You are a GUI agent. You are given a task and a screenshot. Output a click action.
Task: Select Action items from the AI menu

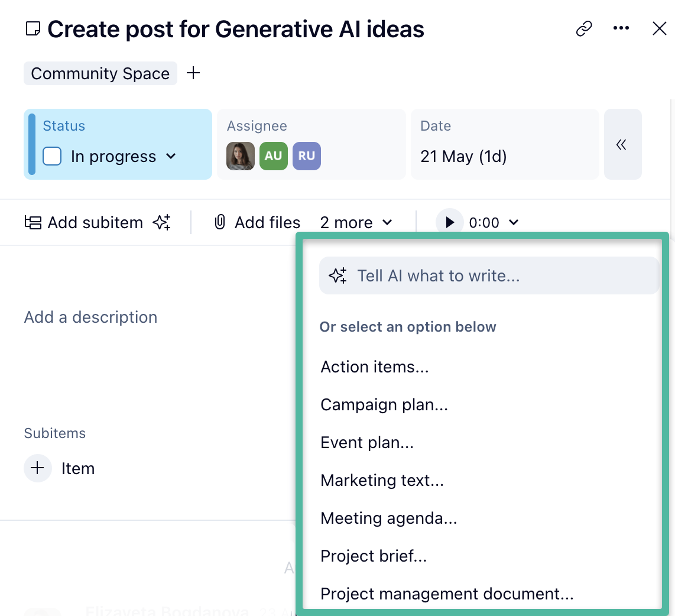point(375,367)
